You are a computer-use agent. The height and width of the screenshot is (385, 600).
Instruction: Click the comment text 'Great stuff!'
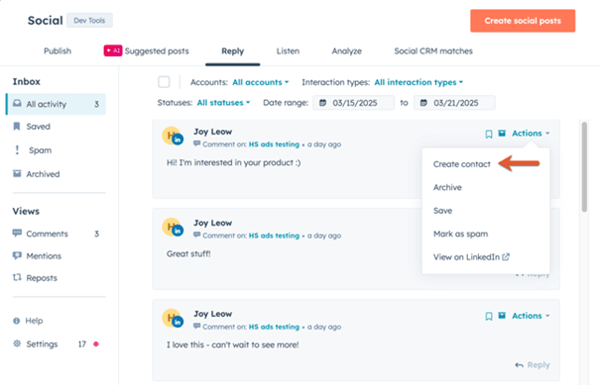189,254
